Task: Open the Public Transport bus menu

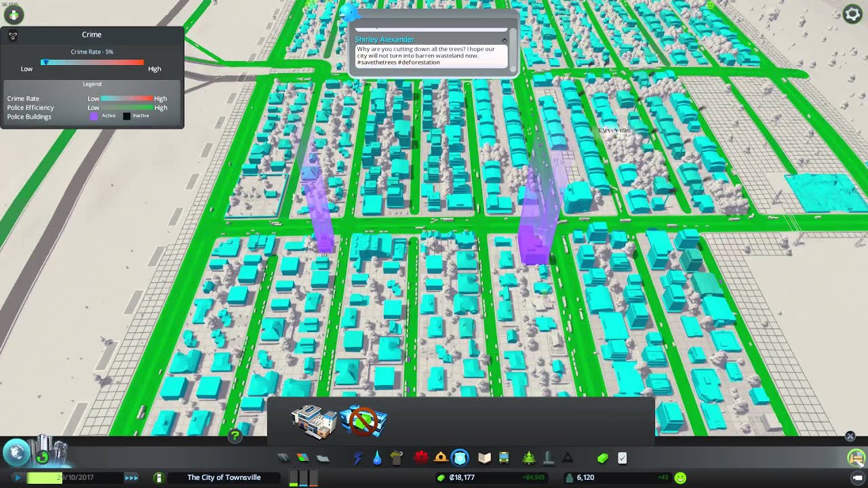Action: tap(504, 458)
